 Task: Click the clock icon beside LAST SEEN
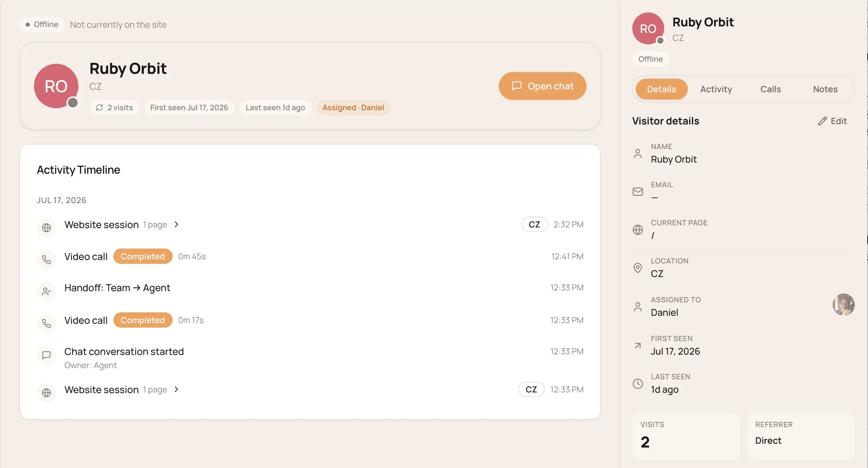pyautogui.click(x=637, y=383)
